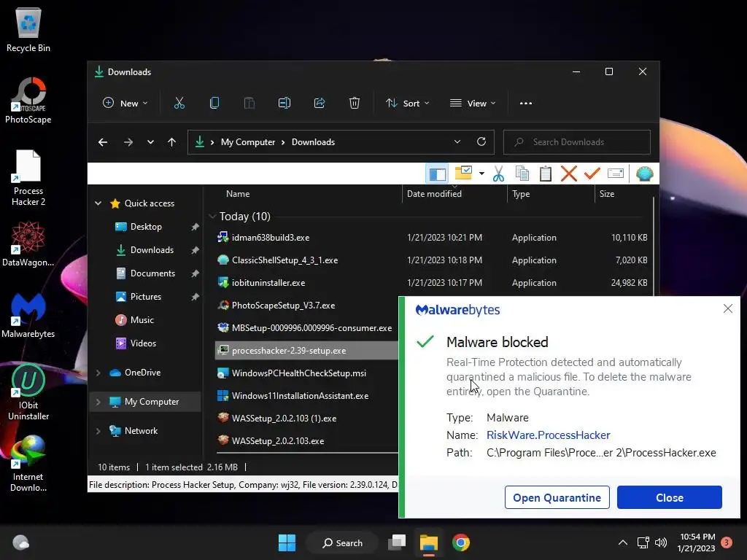The width and height of the screenshot is (747, 560).
Task: Click Malwarebytes desktop shortcut icon
Action: click(28, 314)
